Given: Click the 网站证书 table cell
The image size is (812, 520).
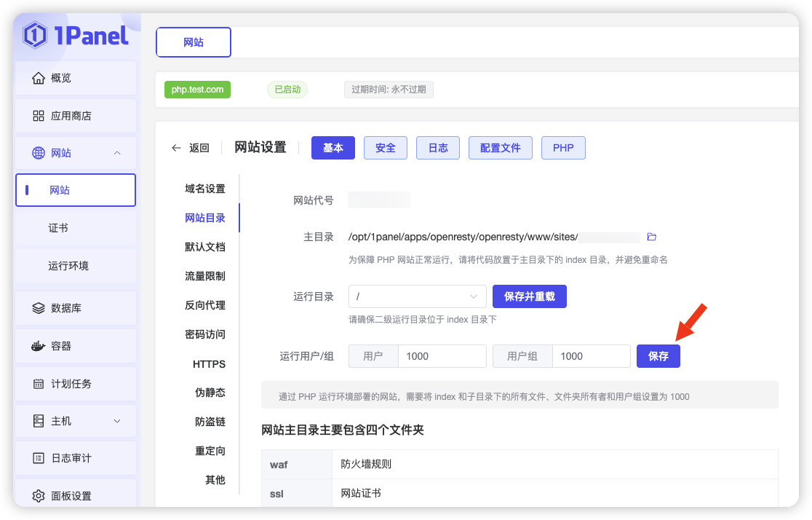Looking at the screenshot, I should click(555, 493).
